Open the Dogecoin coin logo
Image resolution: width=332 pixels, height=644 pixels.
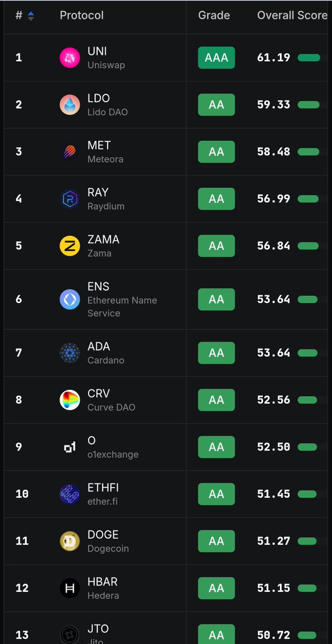[x=70, y=541]
